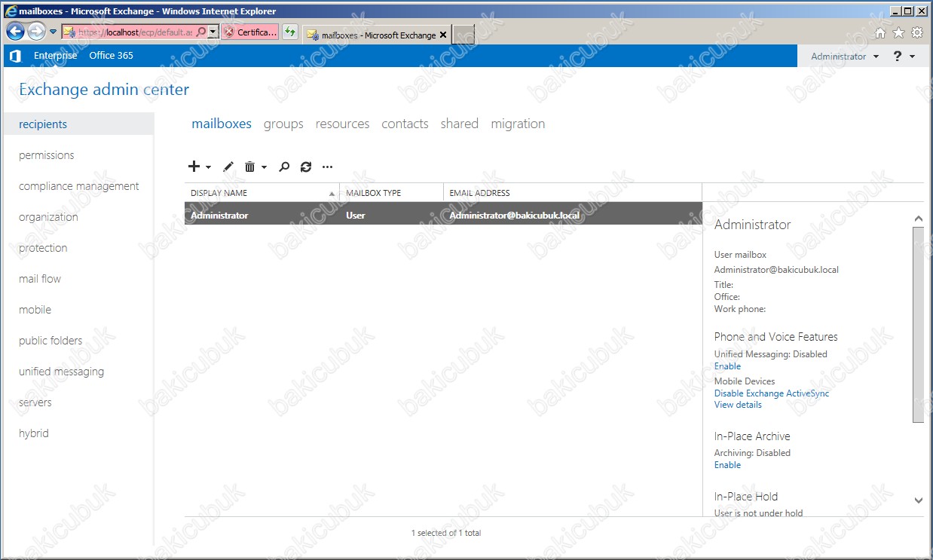Screen dimensions: 933x560
Task: Close the mailboxes browser tab
Action: point(442,35)
